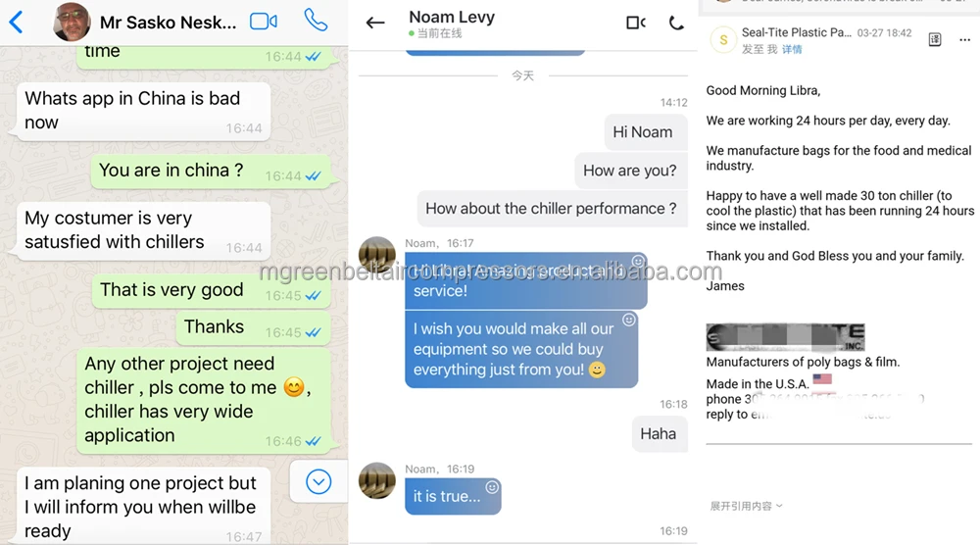980x545 pixels.
Task: Open the Mr Sasko Nesk... contact title
Action: (169, 23)
